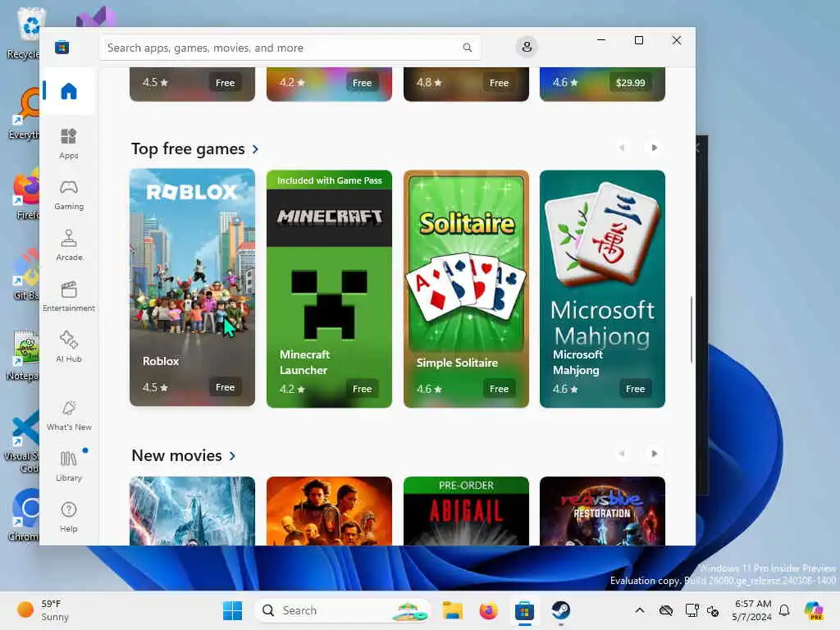Screen dimensions: 840x630
Task: Select the Chrome desktop shortcut
Action: coord(24,514)
